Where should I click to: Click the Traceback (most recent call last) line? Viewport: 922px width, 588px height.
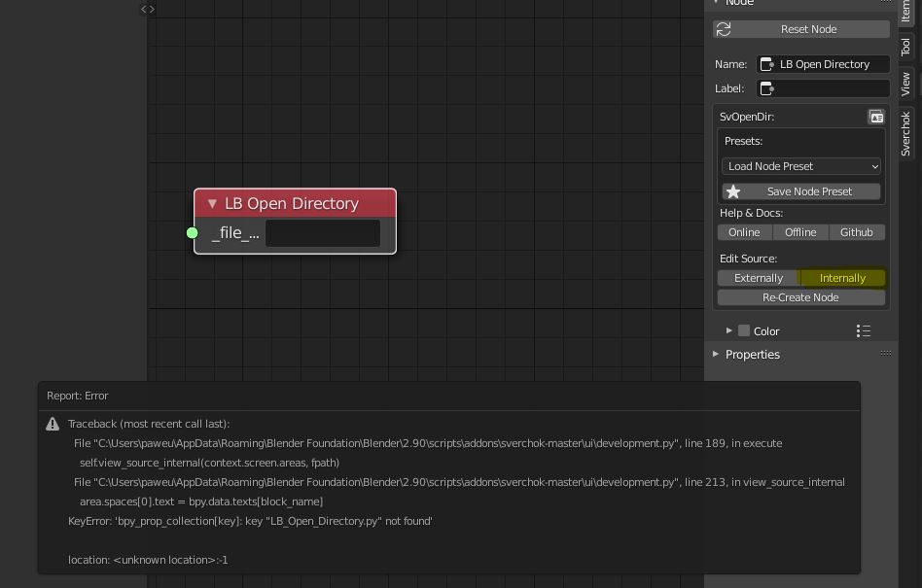point(149,424)
